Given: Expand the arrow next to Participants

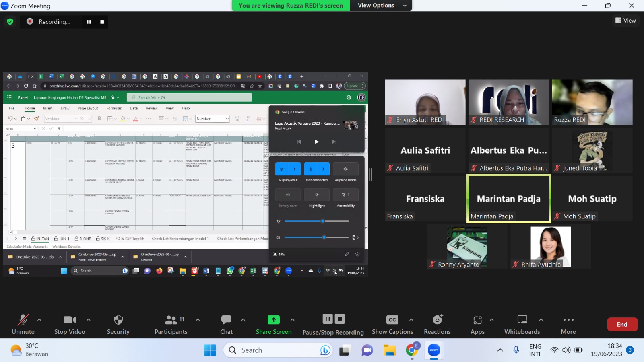Looking at the screenshot, I should [198, 320].
